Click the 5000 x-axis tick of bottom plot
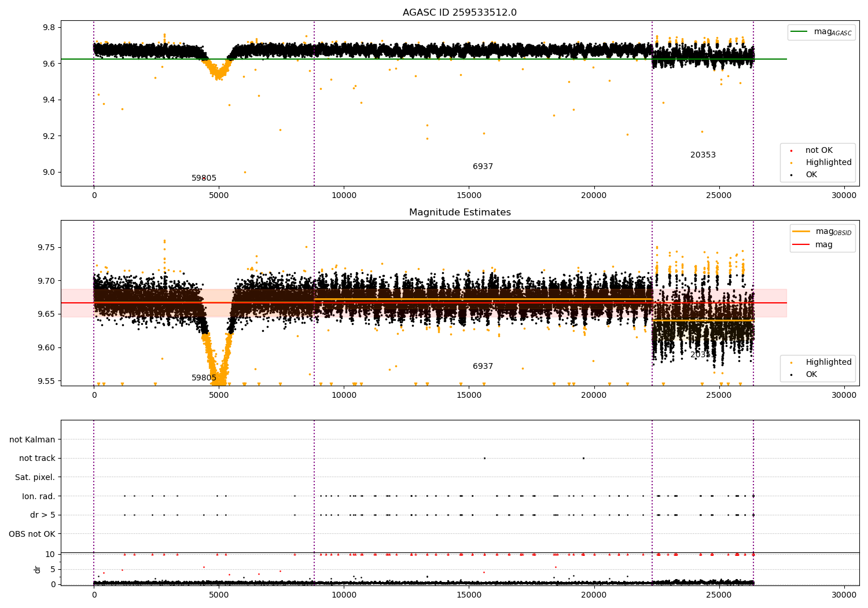 pos(219,595)
